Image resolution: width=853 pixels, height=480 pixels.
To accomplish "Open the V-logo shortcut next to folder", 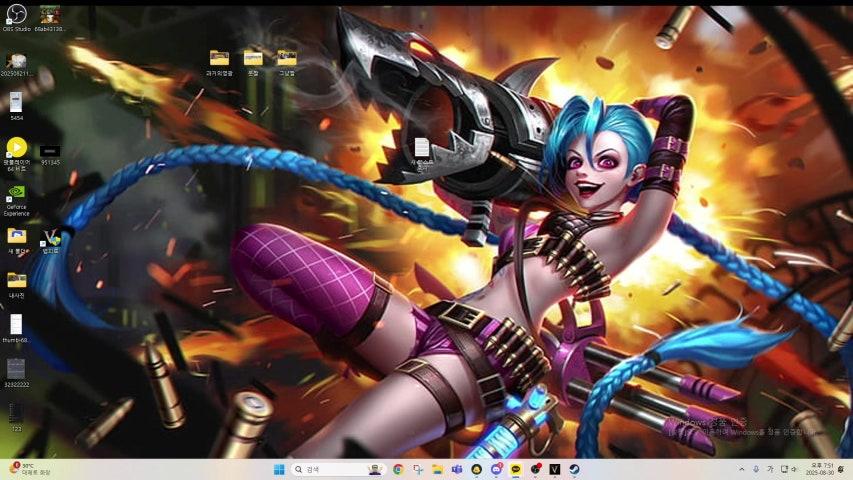I will (51, 241).
